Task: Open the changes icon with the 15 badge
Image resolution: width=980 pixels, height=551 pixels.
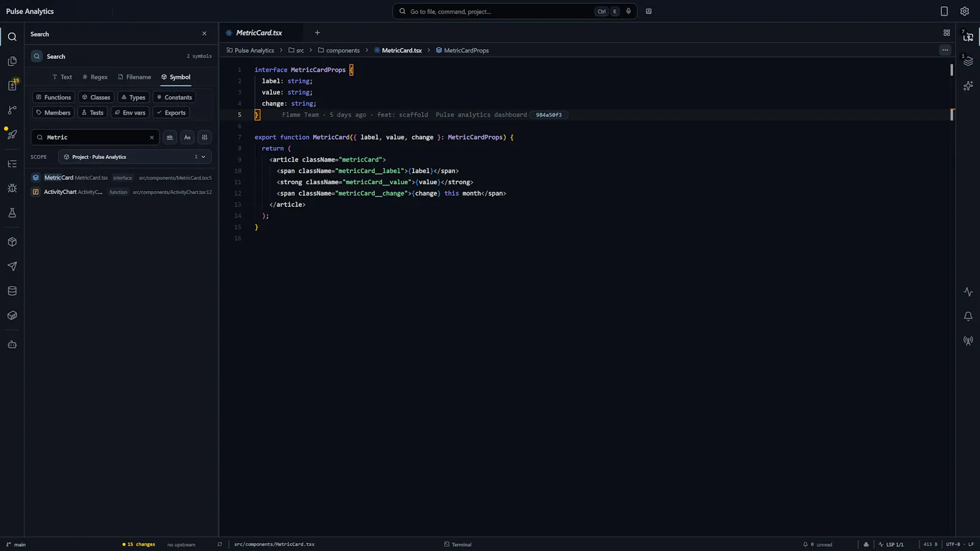Action: point(12,86)
